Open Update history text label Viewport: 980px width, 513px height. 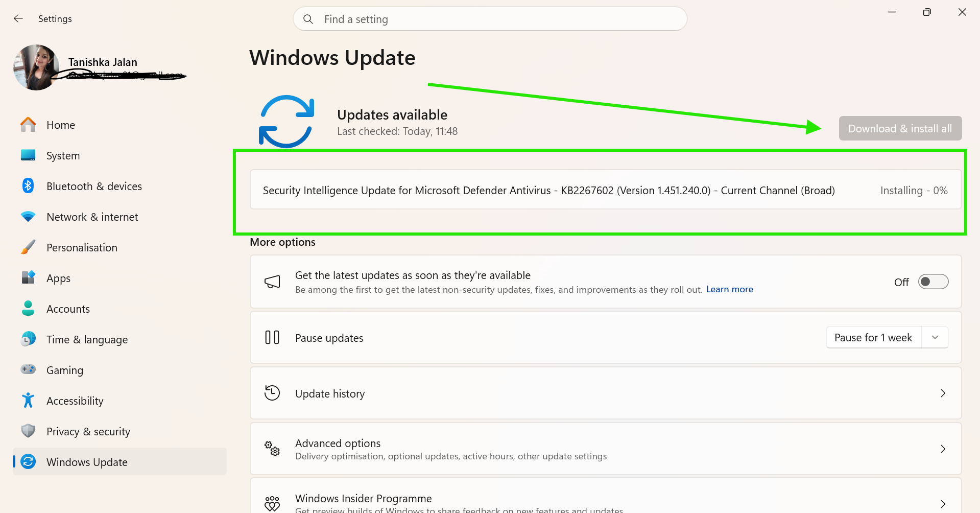click(330, 393)
